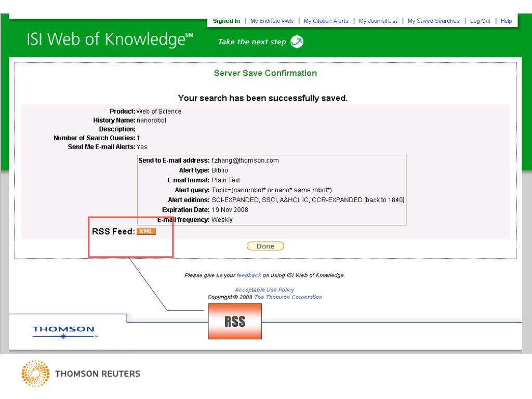Click the Signed In status text
The height and width of the screenshot is (399, 532).
[x=227, y=21]
